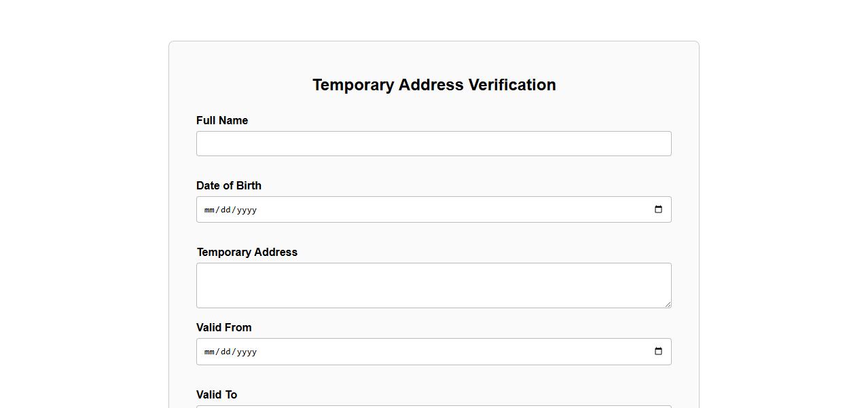Viewport: 868px width, 408px height.
Task: Select the month segment in Date of Birth
Action: [209, 210]
